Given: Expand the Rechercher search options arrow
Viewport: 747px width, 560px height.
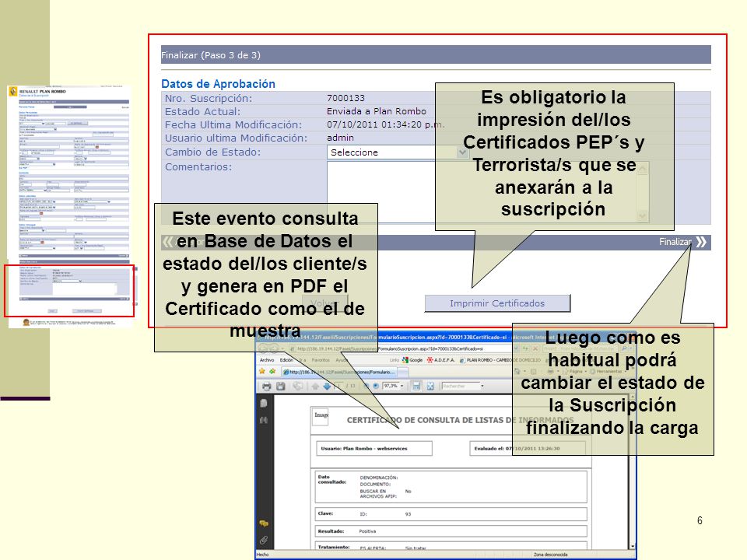Looking at the screenshot, I should (x=482, y=387).
